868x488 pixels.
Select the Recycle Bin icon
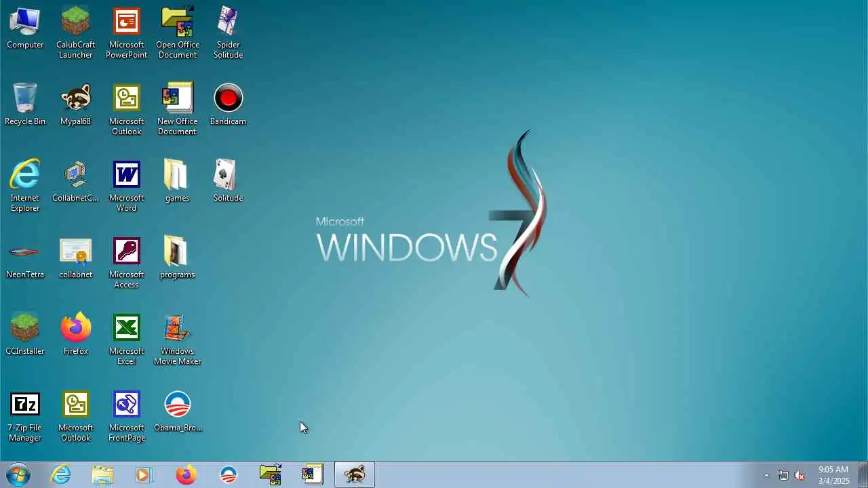25,104
